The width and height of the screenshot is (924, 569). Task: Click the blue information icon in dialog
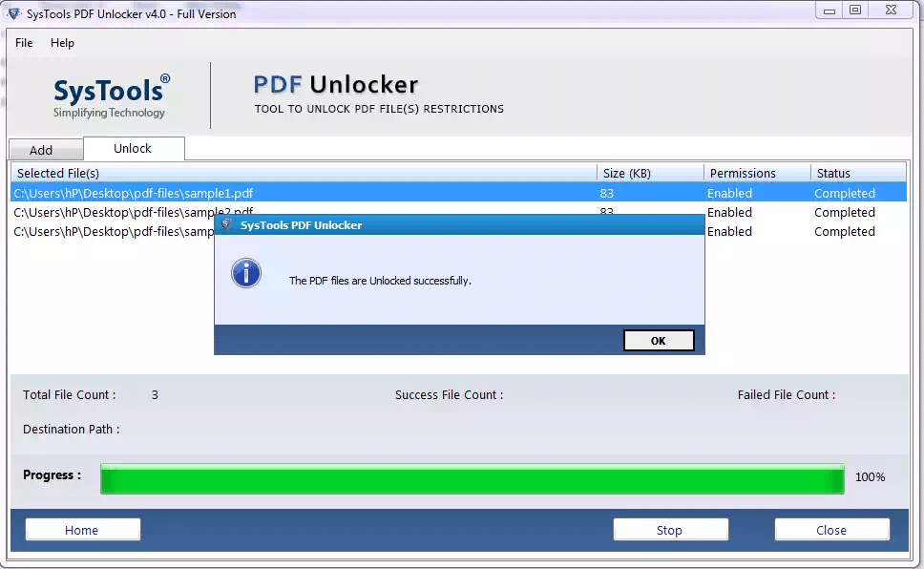pos(246,273)
